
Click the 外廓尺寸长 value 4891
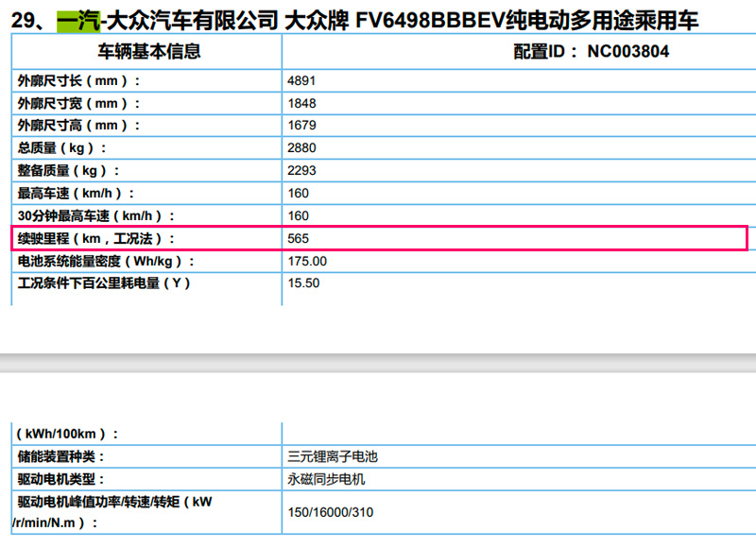(301, 80)
